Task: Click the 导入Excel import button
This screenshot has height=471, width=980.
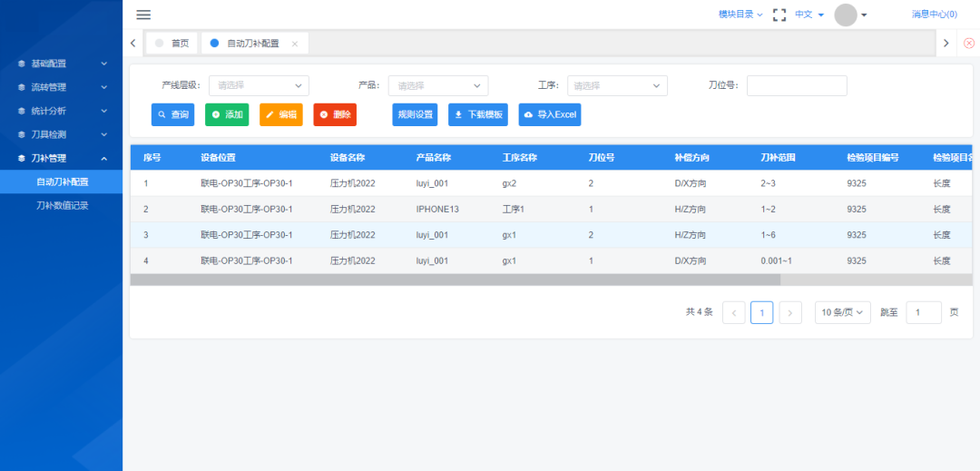Action: pyautogui.click(x=550, y=115)
